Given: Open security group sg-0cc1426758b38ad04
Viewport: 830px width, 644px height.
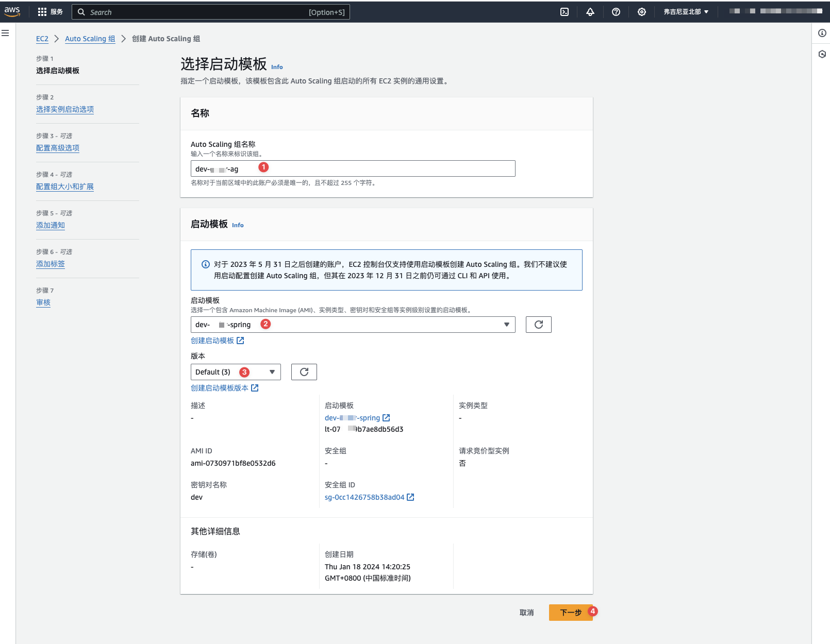Looking at the screenshot, I should pyautogui.click(x=364, y=497).
